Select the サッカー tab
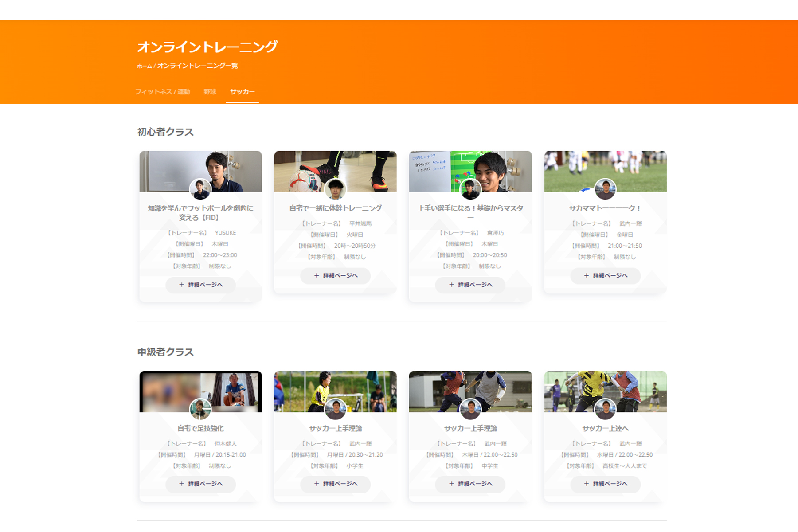Screen dimensions: 798x532 pos(242,92)
